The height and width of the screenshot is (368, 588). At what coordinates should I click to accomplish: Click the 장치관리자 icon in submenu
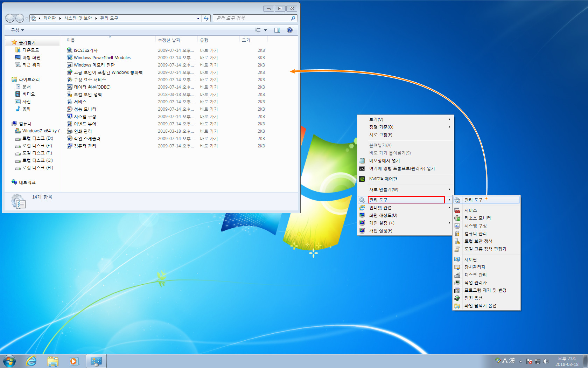(x=457, y=267)
